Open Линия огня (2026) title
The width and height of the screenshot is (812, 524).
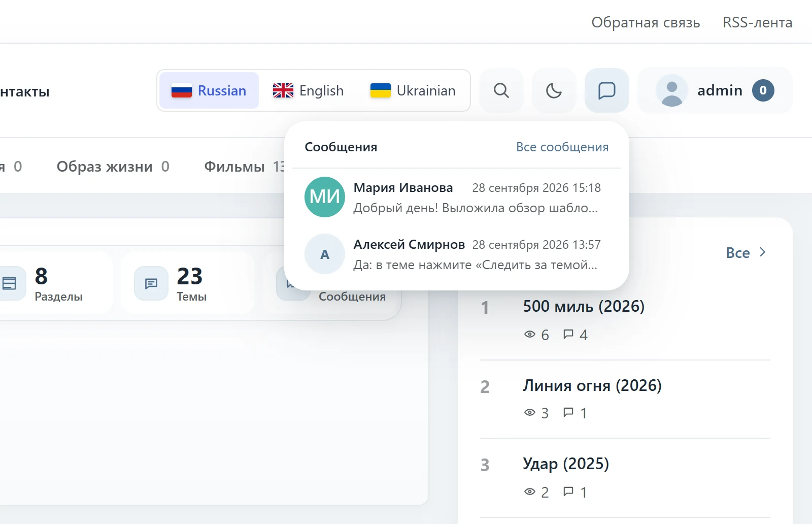point(592,385)
